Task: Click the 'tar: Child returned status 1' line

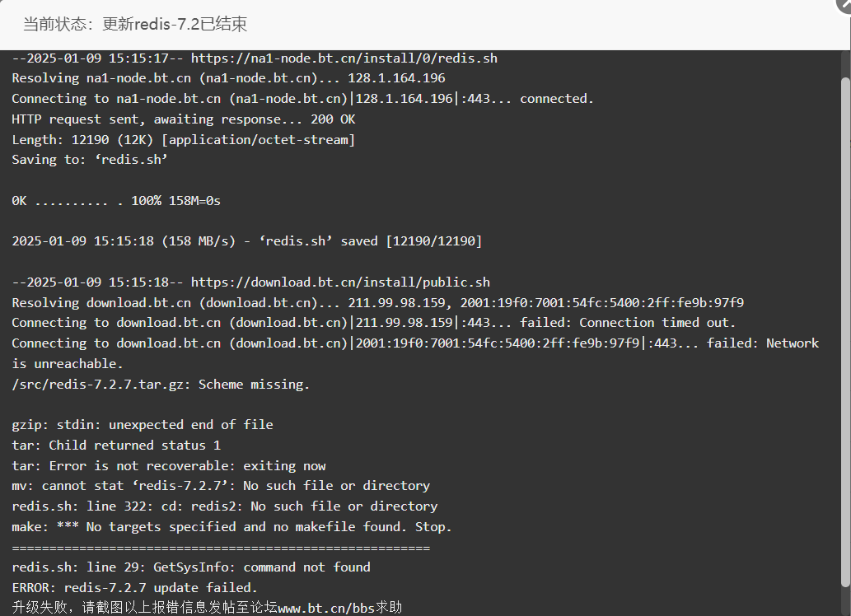Action: point(116,445)
